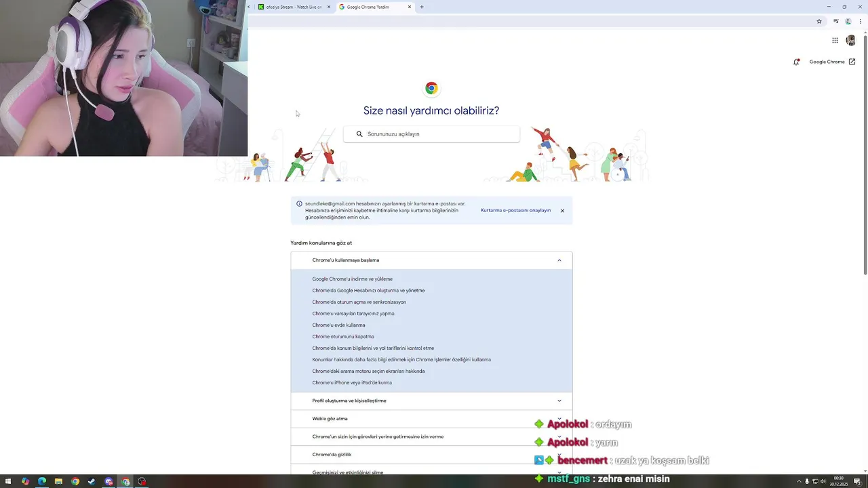Click the streamer webcam overlay
The height and width of the screenshot is (488, 868).
(123, 78)
